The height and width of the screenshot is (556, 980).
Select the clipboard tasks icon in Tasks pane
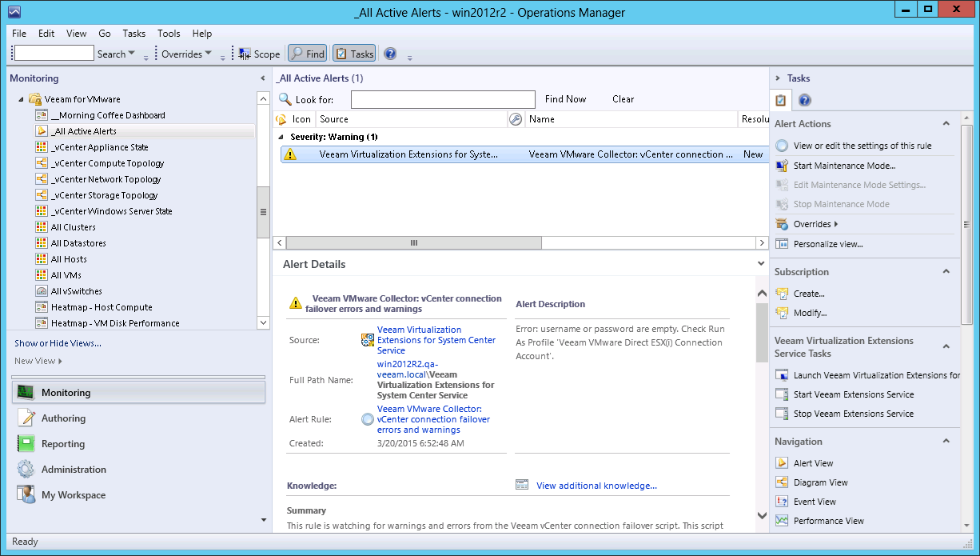(781, 100)
